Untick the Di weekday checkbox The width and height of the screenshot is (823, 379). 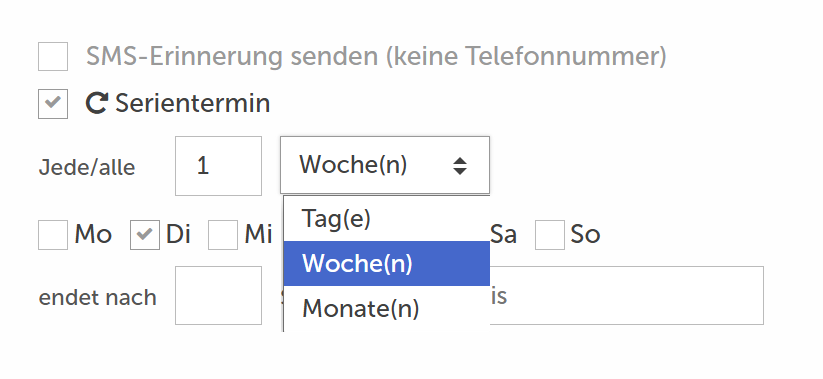(145, 235)
